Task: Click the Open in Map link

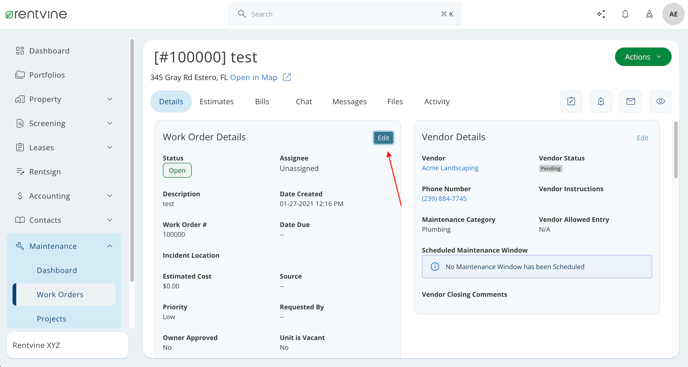Action: click(254, 77)
